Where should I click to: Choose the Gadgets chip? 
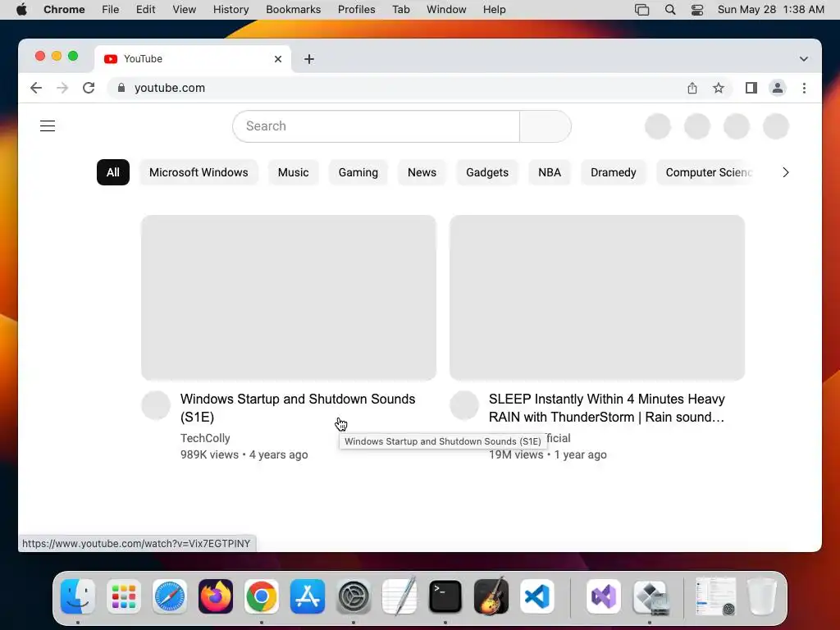(487, 172)
